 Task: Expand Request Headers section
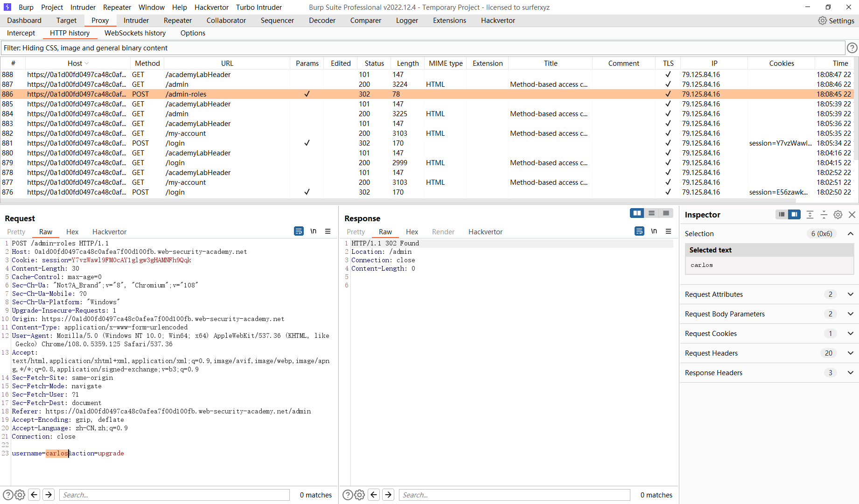(x=851, y=353)
